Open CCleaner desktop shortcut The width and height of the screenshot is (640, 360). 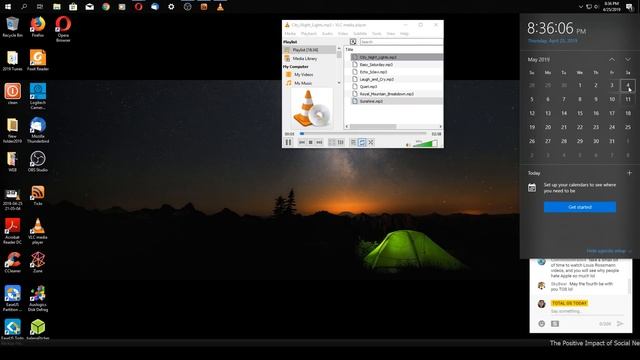12,262
